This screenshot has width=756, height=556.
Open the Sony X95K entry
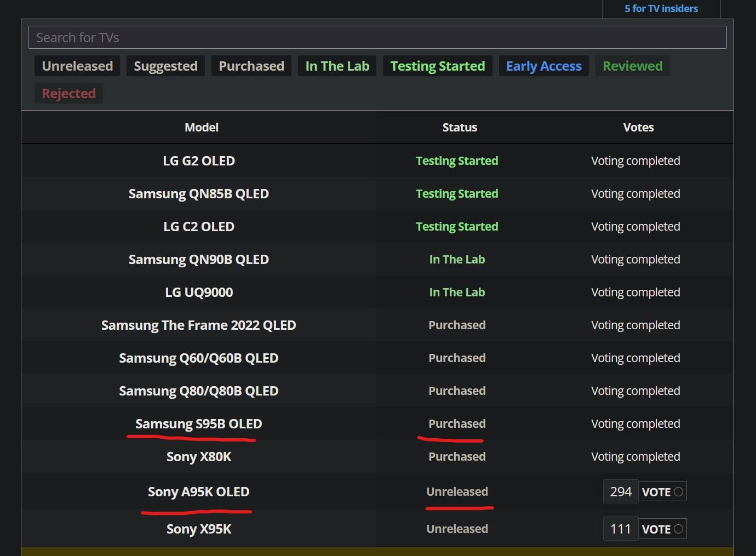pos(199,529)
